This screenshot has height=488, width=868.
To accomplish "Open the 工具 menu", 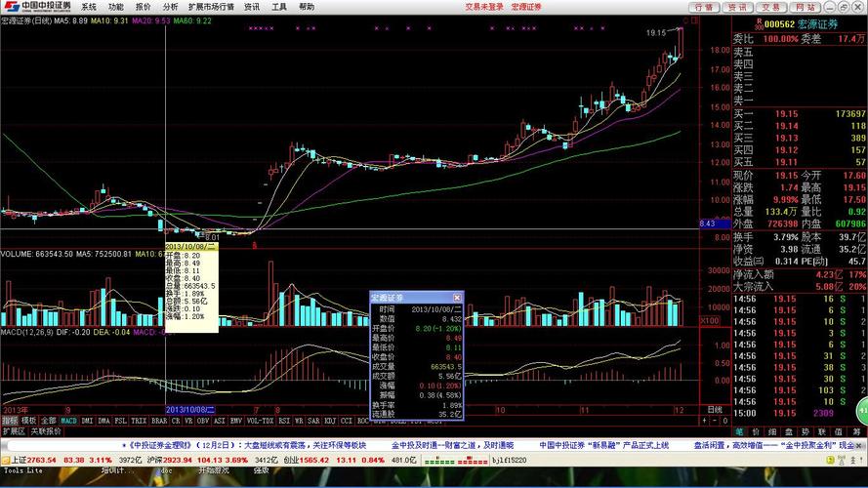I will tap(279, 7).
